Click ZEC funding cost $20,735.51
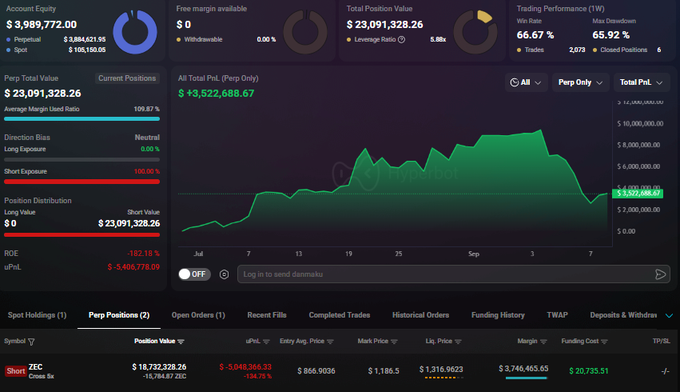 click(588, 371)
